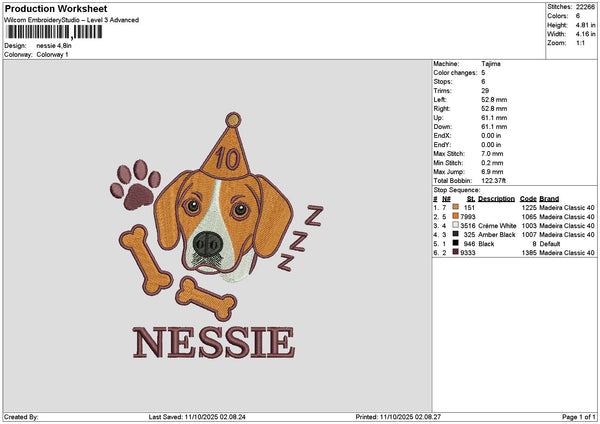Image resolution: width=600 pixels, height=424 pixels.
Task: Click the 'Description' column header
Action: pyautogui.click(x=496, y=199)
